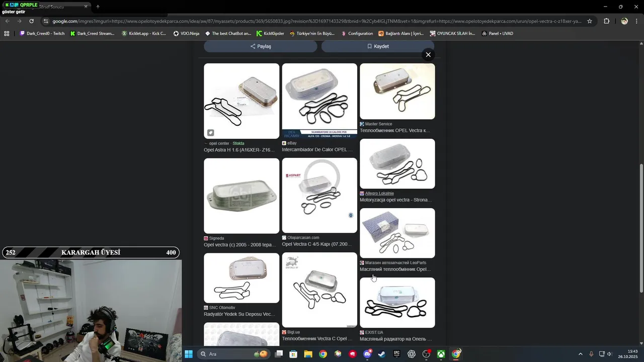Open ChatGPT app from taskbar

click(412, 354)
